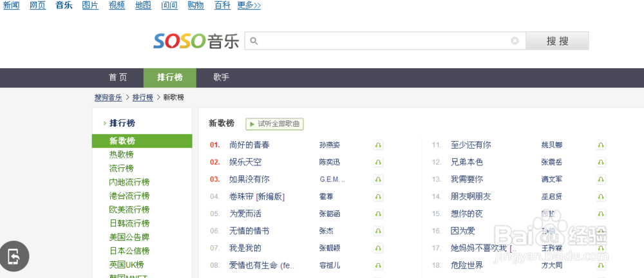Image resolution: width=644 pixels, height=278 pixels.
Task: Click artist name 容祖儿
Action: coord(329,265)
